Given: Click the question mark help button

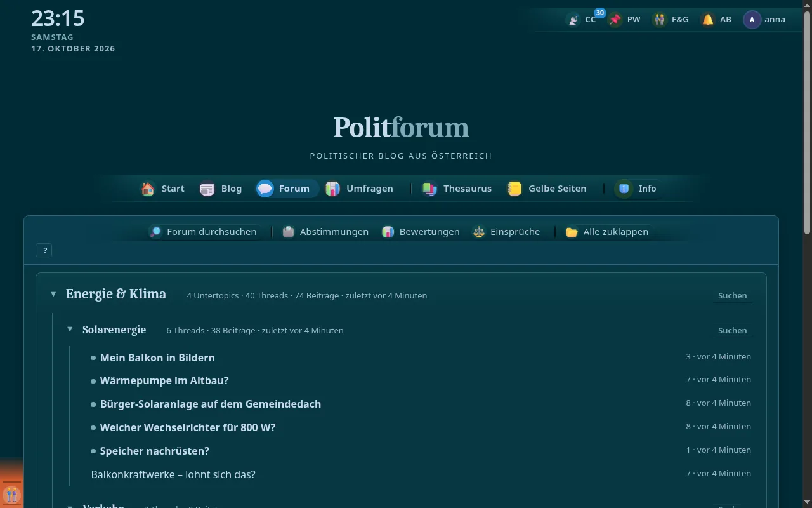Looking at the screenshot, I should pyautogui.click(x=44, y=251).
